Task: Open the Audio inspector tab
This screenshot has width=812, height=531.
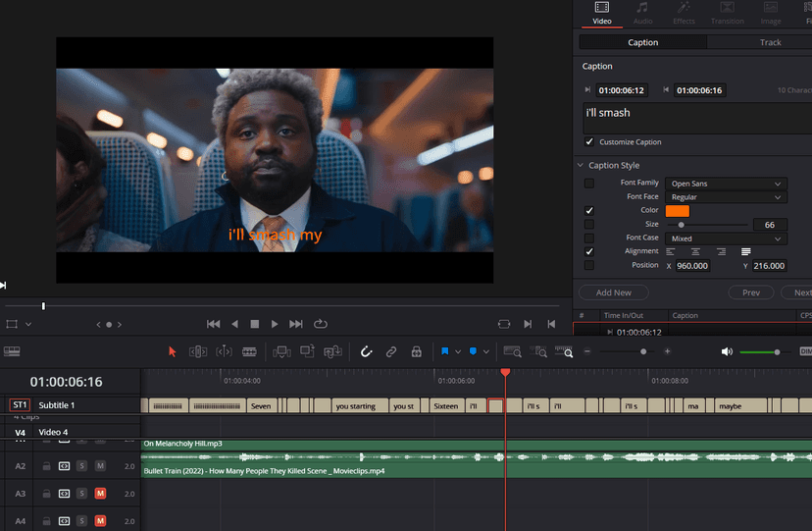Action: (643, 13)
